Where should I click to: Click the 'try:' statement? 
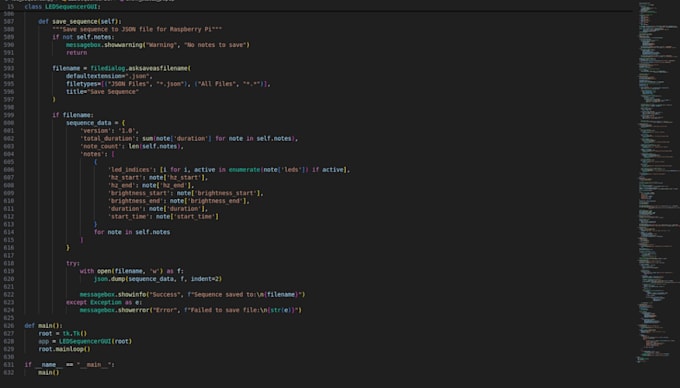[73, 263]
